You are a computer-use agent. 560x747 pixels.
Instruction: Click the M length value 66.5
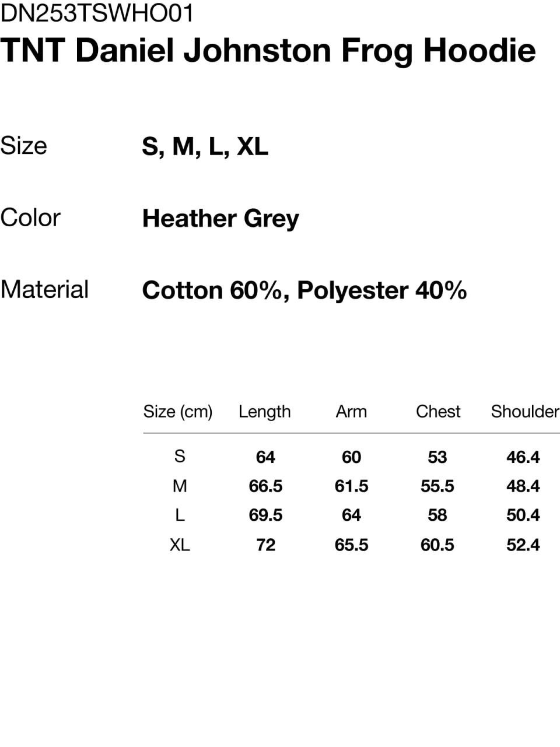(x=265, y=486)
